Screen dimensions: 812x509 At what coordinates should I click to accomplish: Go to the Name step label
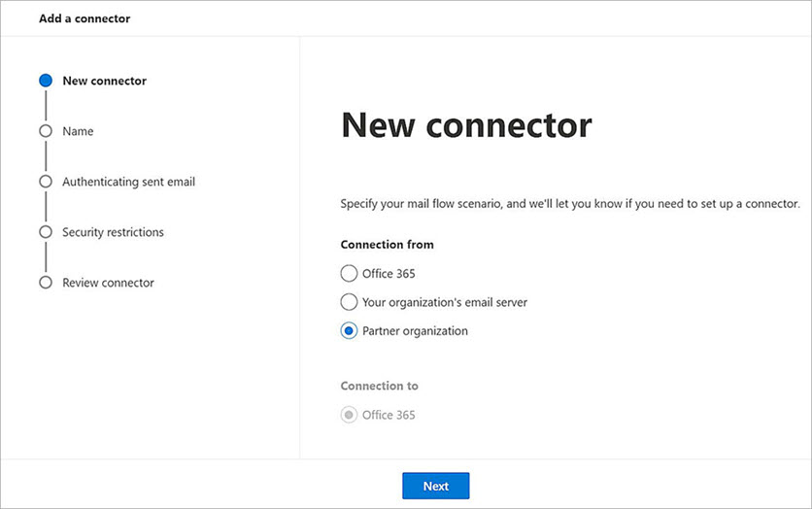[78, 131]
